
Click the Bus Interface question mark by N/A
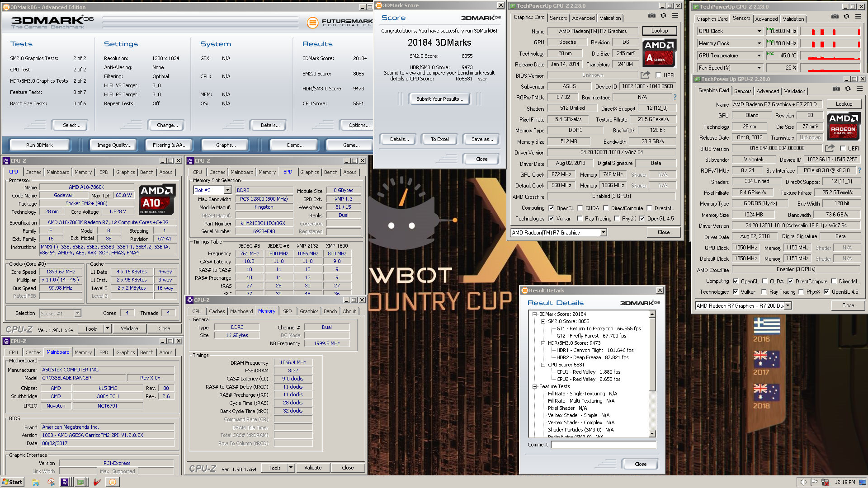click(675, 97)
